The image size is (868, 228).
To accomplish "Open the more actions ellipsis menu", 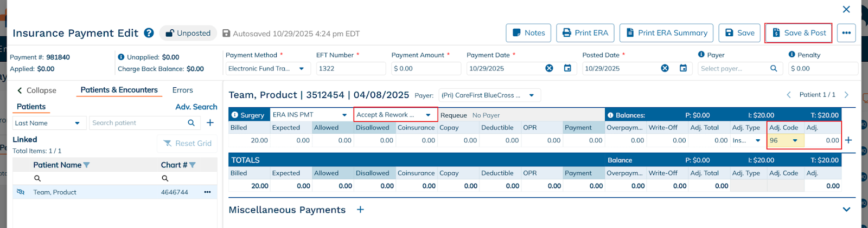I will pyautogui.click(x=846, y=33).
